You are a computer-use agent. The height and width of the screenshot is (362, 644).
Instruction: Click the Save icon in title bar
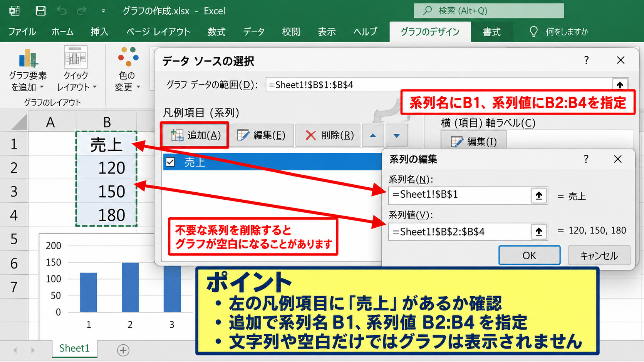tap(40, 11)
